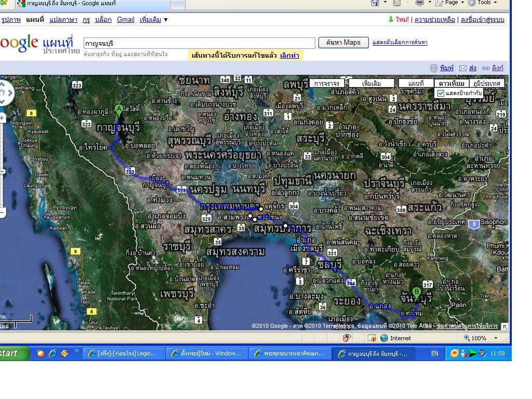Viewport: 532px width, 399px height.
Task: Click the envelope send icon
Action: click(462, 68)
